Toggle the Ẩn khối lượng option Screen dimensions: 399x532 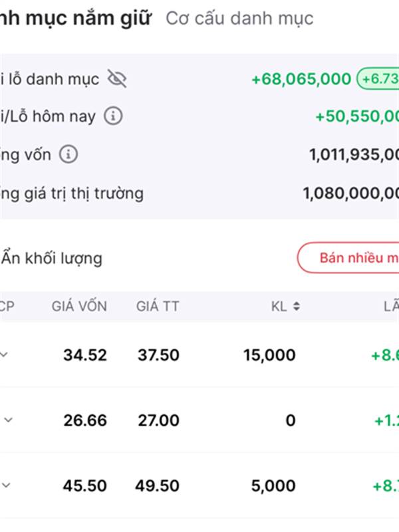[x=51, y=258]
